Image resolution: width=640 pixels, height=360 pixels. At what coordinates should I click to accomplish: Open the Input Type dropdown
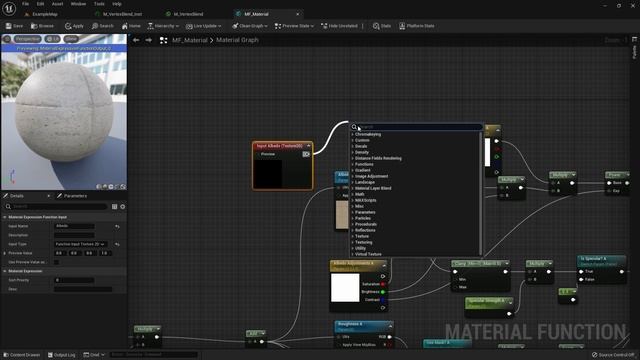click(x=81, y=244)
